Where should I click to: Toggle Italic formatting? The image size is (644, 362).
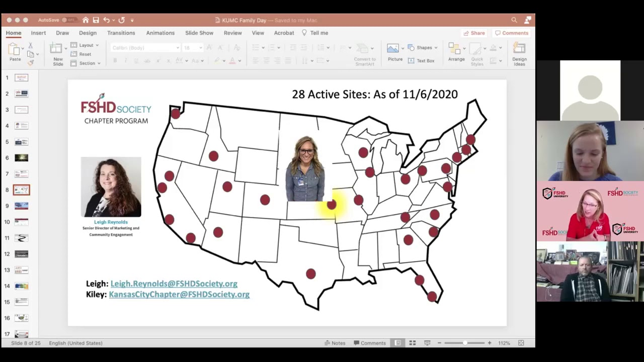[x=125, y=60]
